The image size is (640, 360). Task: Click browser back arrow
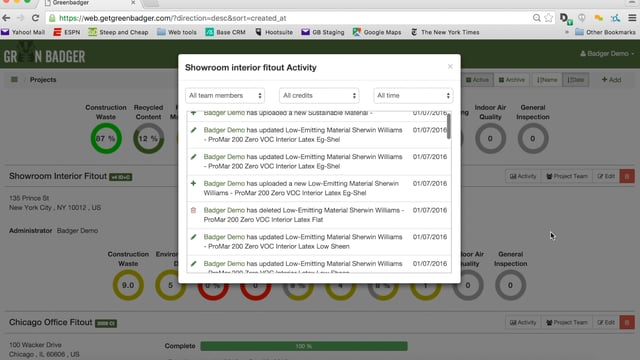point(6,18)
